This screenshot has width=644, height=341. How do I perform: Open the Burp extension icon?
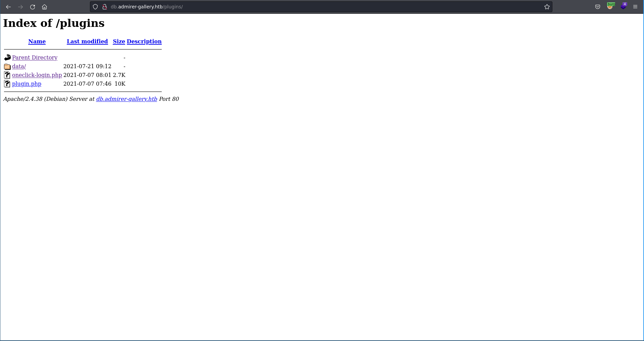[x=610, y=6]
